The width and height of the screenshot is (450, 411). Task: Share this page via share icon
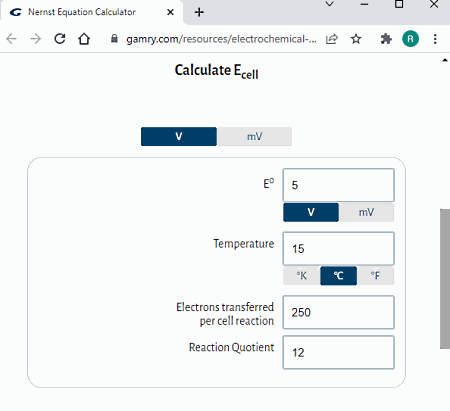click(x=332, y=39)
